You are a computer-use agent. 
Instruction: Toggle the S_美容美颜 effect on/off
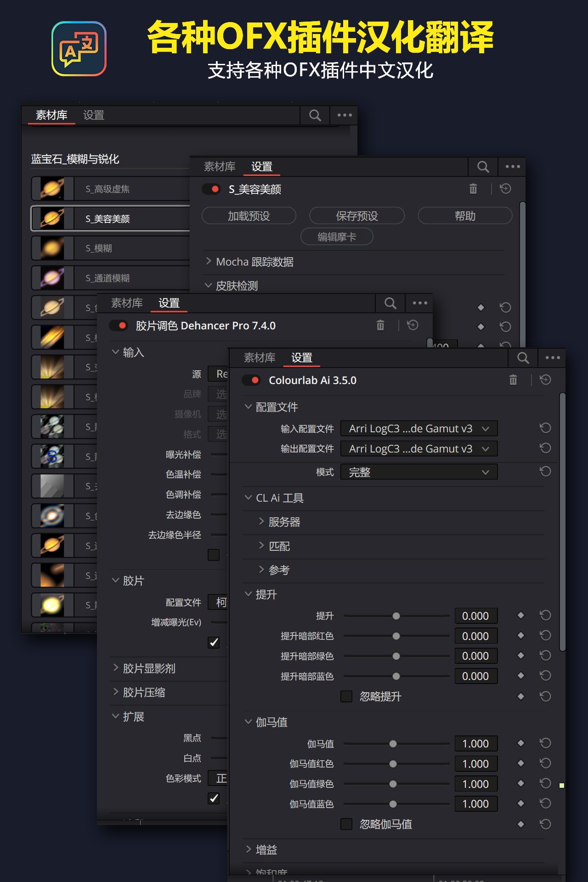pyautogui.click(x=211, y=189)
